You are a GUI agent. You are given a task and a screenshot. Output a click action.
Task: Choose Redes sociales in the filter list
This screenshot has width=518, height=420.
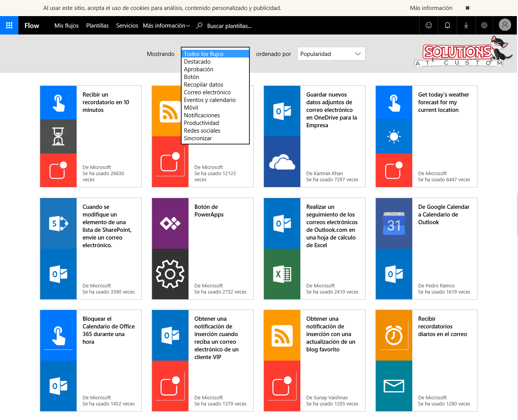click(215, 131)
